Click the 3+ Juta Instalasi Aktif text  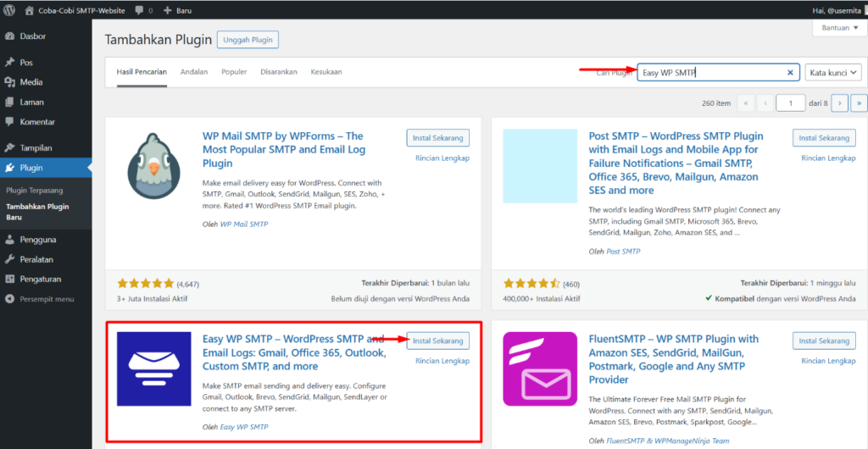tap(153, 299)
